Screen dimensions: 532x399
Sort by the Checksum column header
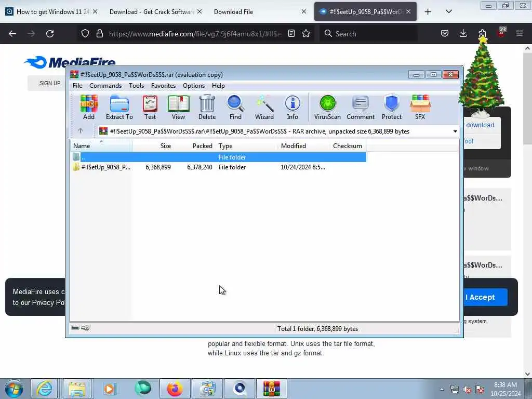tap(348, 146)
